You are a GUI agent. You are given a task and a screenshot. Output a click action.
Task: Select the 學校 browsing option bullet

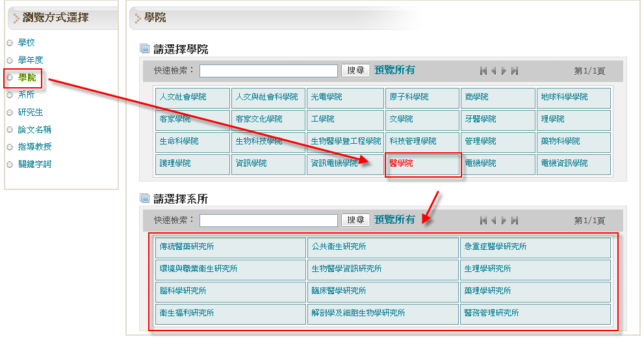[x=10, y=43]
